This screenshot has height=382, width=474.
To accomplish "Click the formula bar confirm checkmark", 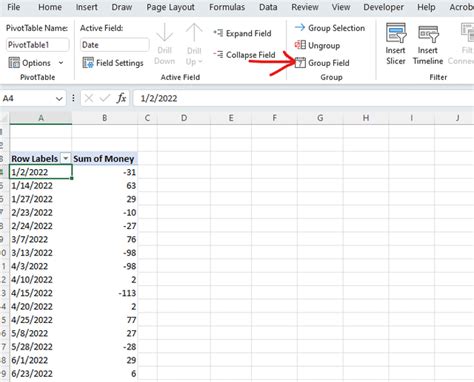I will pyautogui.click(x=105, y=98).
